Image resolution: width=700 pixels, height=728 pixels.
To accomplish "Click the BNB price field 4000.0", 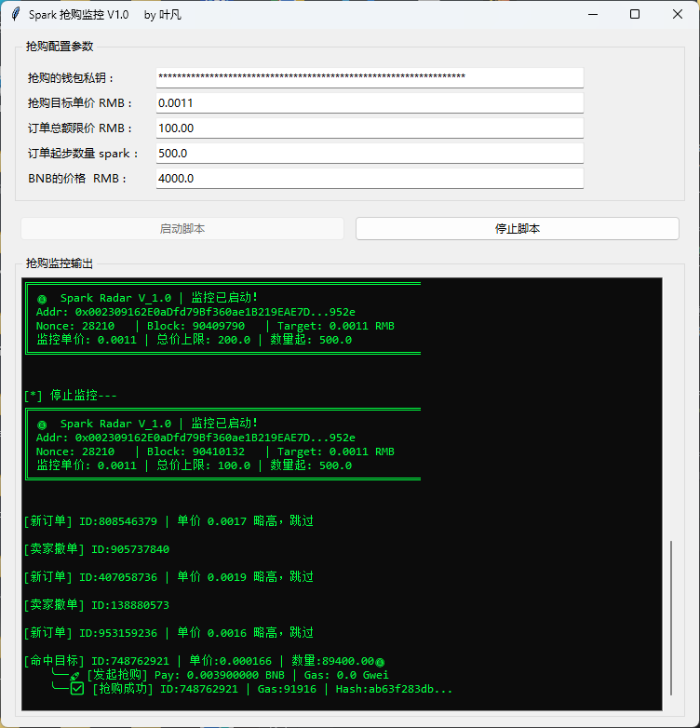I will 370,178.
